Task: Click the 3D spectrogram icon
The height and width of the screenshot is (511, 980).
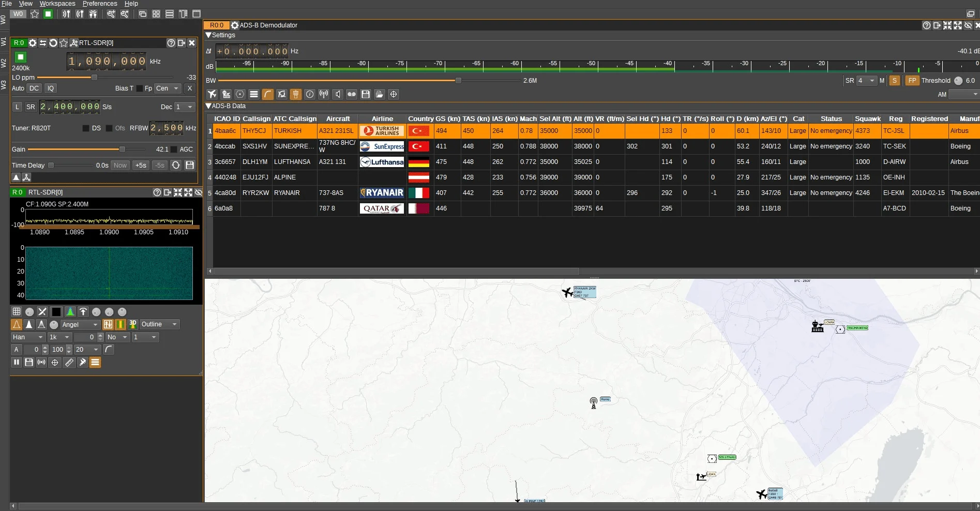Action: [x=133, y=324]
